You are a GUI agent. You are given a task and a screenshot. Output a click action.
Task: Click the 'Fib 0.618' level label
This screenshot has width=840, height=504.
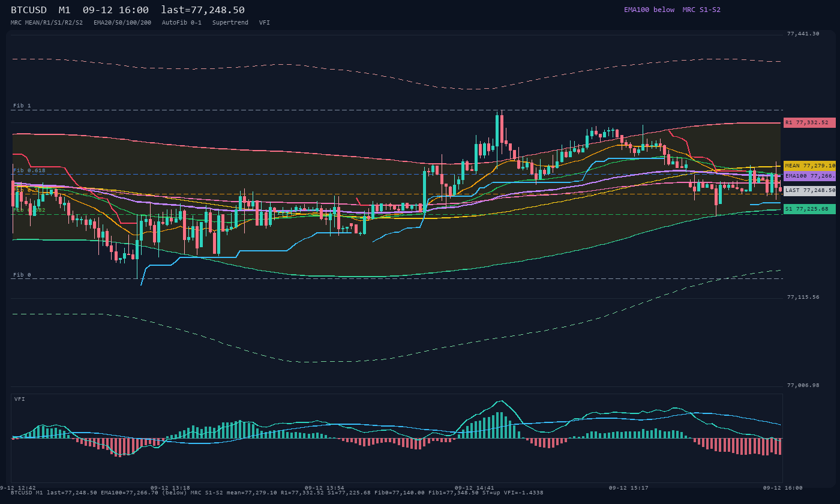click(29, 170)
